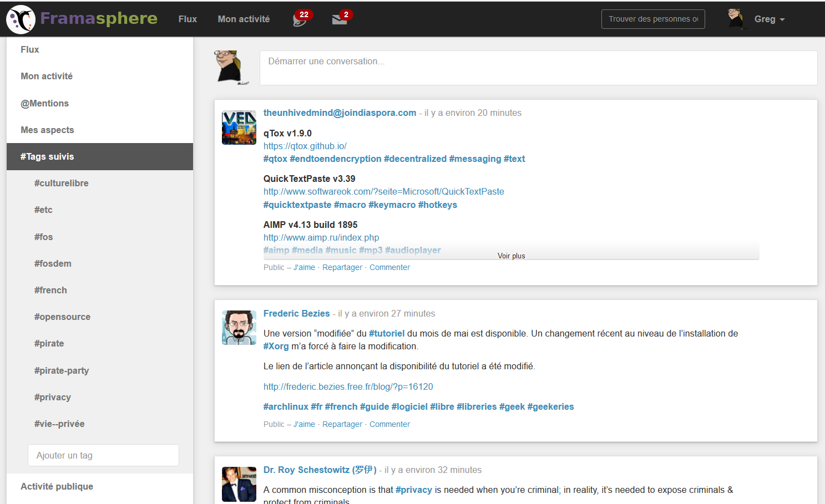Screen dimensions: 825x504
Task: Click Greg's avatar in the top bar
Action: (x=736, y=19)
